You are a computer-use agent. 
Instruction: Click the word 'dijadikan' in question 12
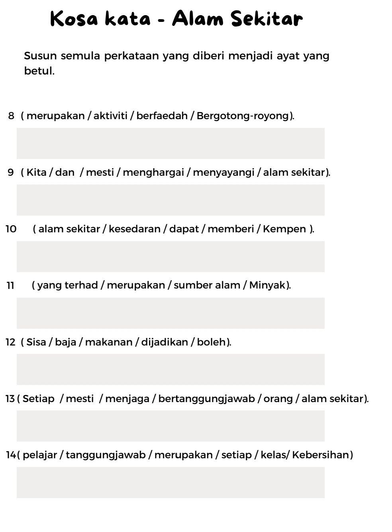click(165, 342)
